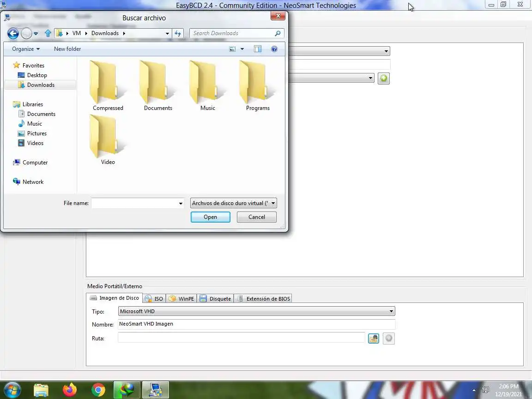Click the search magnifier icon

(278, 33)
